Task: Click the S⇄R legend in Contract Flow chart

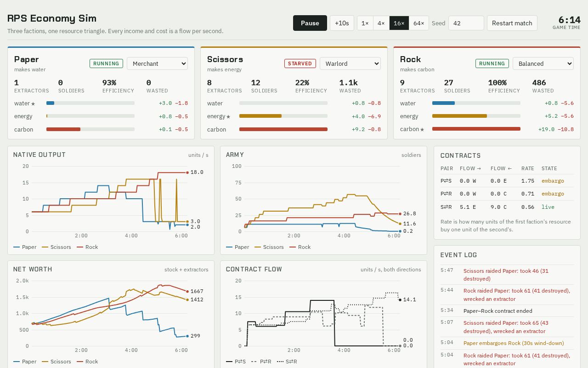Action: pyautogui.click(x=287, y=362)
